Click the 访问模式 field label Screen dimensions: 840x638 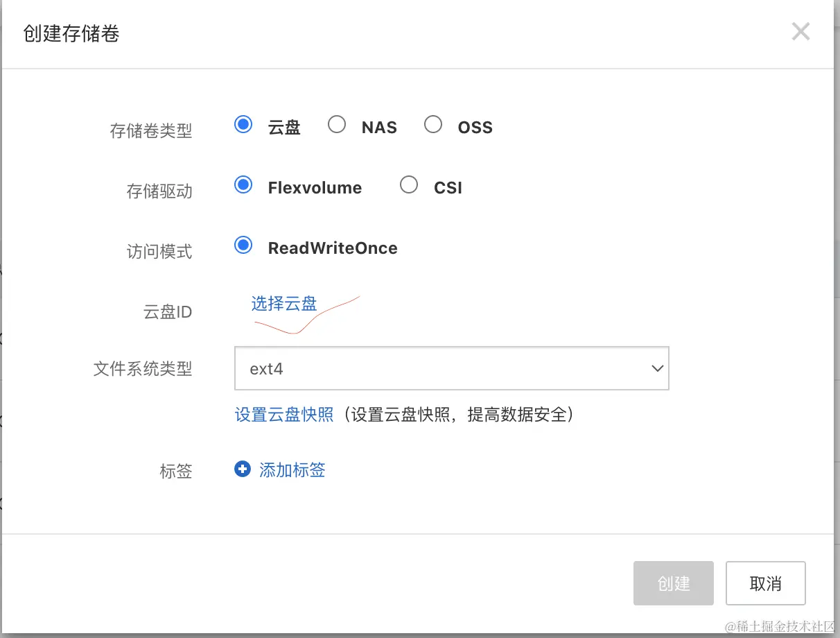tap(159, 251)
